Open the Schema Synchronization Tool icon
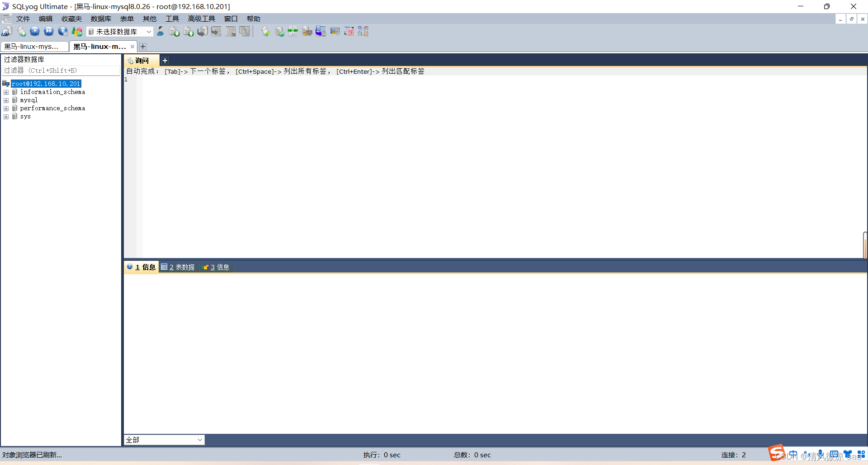868x465 pixels. pyautogui.click(x=280, y=31)
